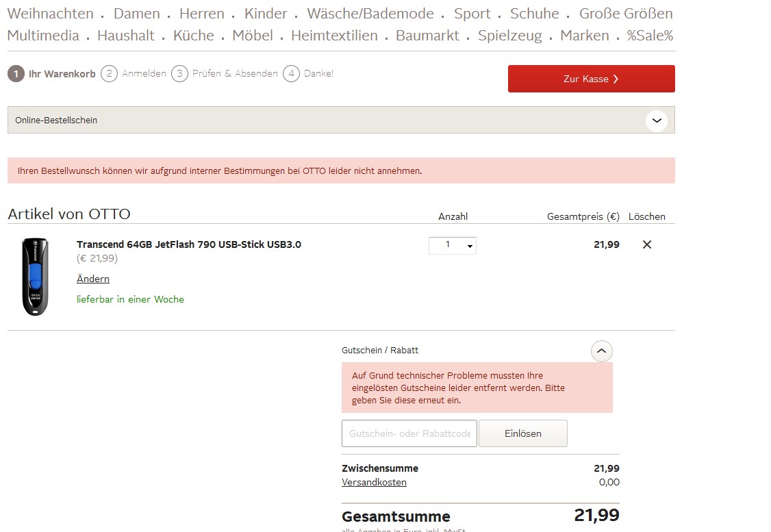Screen dimensions: 771x532
Task: Click the Ändern link
Action: (x=93, y=279)
